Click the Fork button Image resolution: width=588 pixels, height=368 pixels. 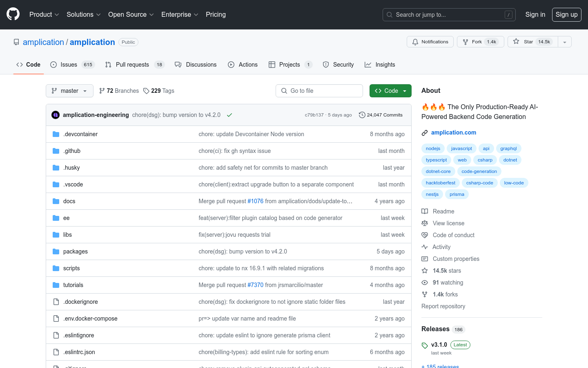[481, 42]
